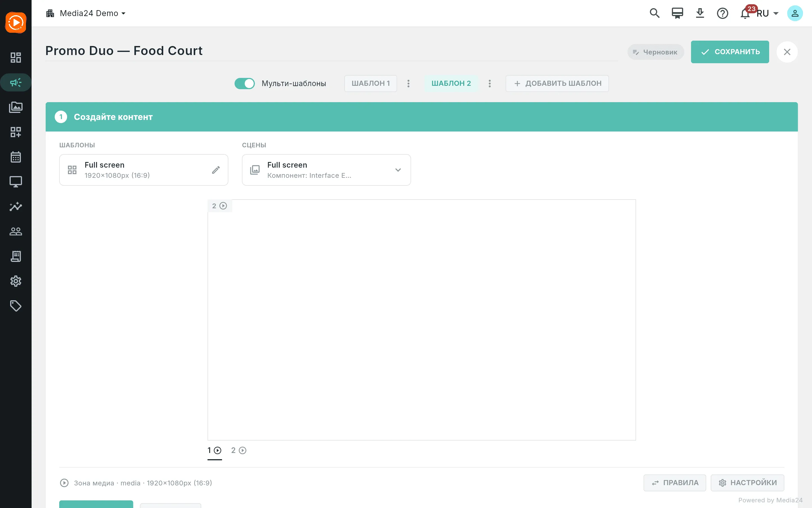Click the Создайте контент step header
Viewport: 812px width, 508px height.
pos(422,117)
